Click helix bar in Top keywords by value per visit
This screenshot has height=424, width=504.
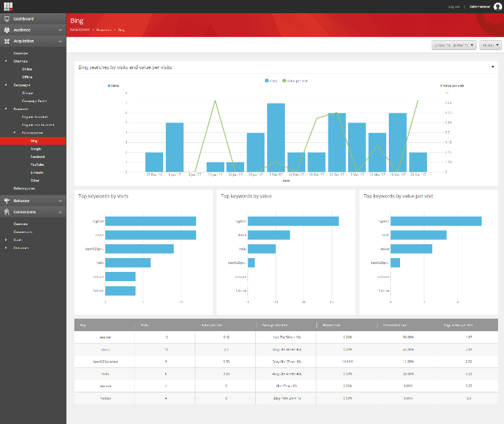pos(418,235)
